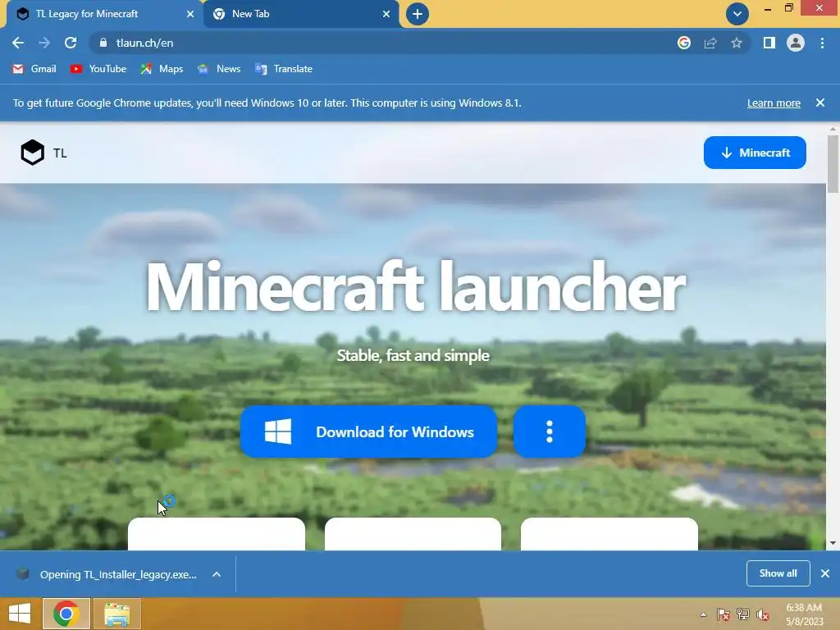Click the page vertical scrollbar thumb

(x=833, y=163)
